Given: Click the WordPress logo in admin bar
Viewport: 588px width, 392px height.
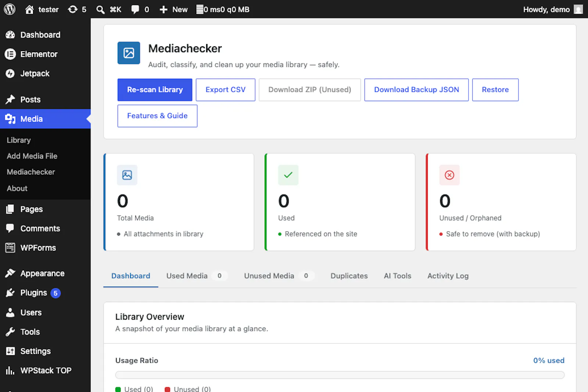Looking at the screenshot, I should point(10,9).
